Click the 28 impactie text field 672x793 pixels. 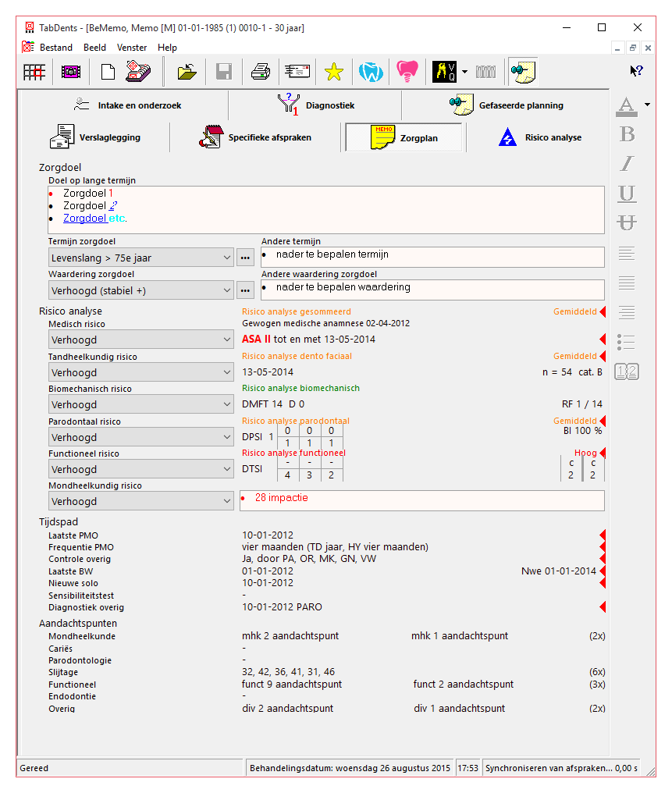422,500
